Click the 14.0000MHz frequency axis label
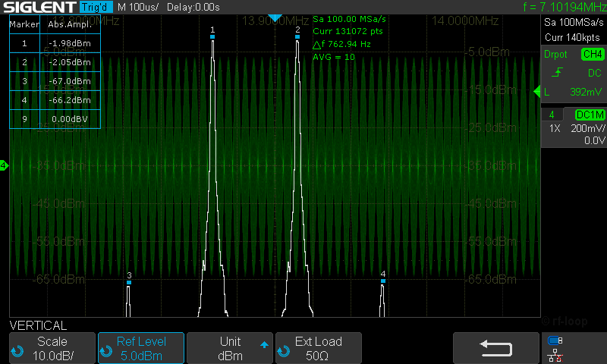Viewport: 607px width, 364px height. (465, 20)
